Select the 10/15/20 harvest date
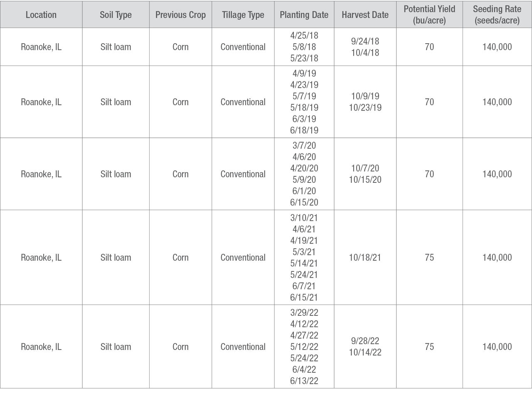The height and width of the screenshot is (394, 532). [x=365, y=180]
